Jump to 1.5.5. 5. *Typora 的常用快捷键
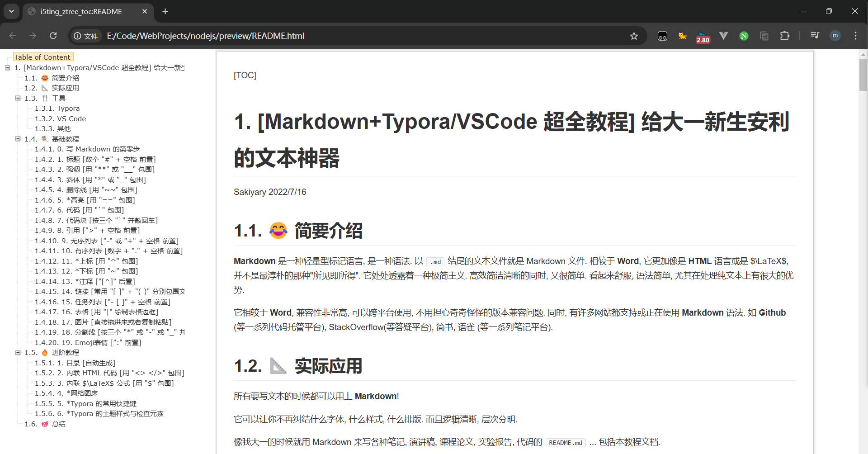This screenshot has width=868, height=454. (x=85, y=403)
